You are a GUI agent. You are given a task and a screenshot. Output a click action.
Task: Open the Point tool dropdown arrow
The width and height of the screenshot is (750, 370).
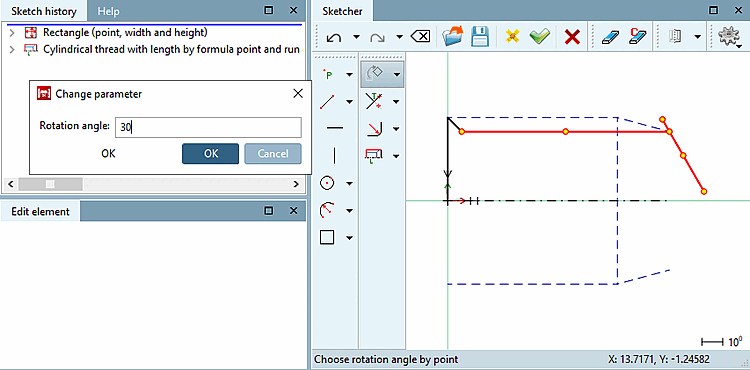(349, 75)
